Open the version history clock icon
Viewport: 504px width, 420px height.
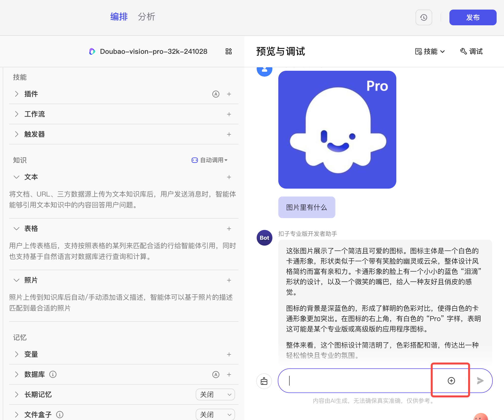pos(424,17)
